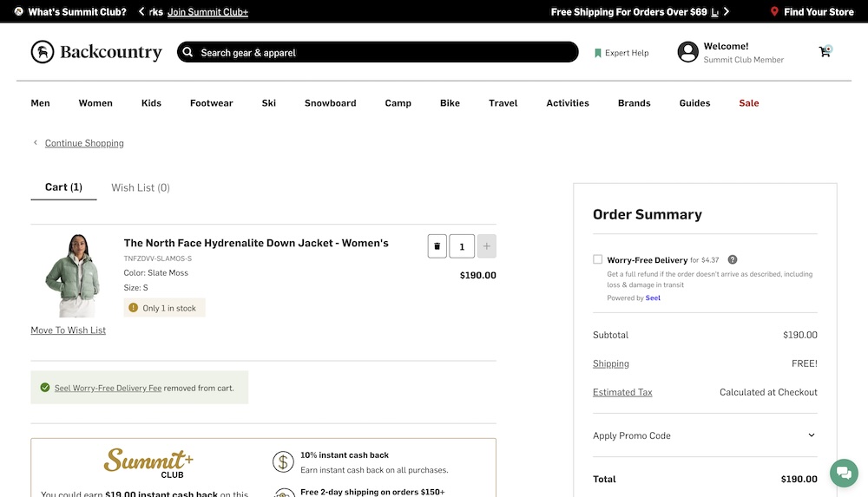Image resolution: width=868 pixels, height=497 pixels.
Task: Click the Expert Help bookmark icon
Action: click(x=598, y=53)
